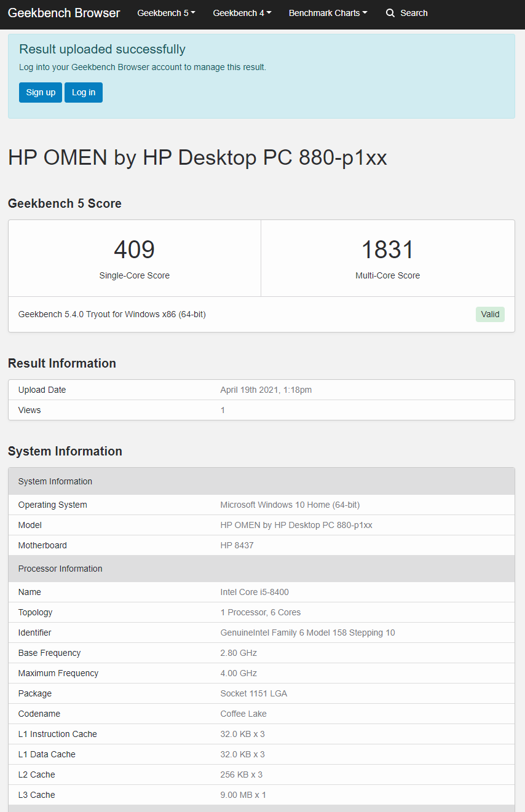Click the Views row label
525x812 pixels.
[x=30, y=410]
